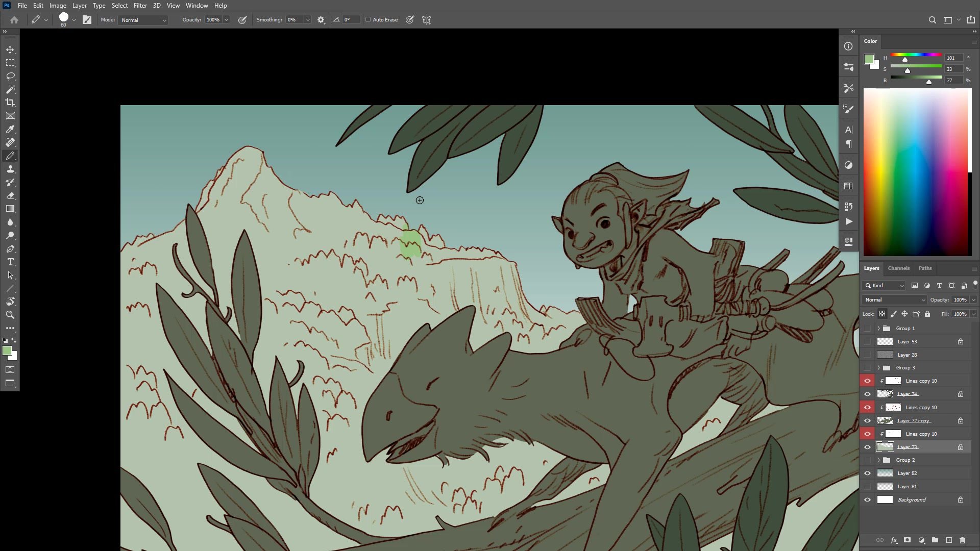The image size is (980, 551).
Task: Click the foreground color swatch in Color panel
Action: pyautogui.click(x=869, y=59)
